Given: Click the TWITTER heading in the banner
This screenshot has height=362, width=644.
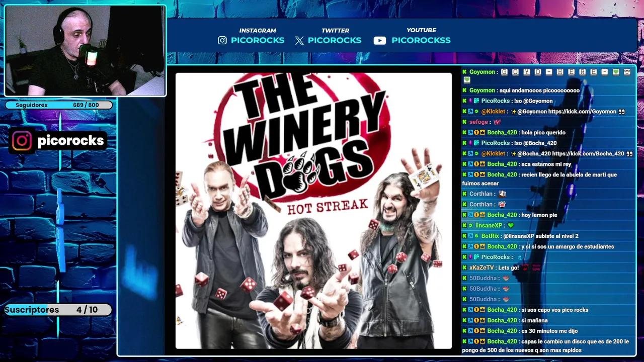Looking at the screenshot, I should click(x=335, y=31).
